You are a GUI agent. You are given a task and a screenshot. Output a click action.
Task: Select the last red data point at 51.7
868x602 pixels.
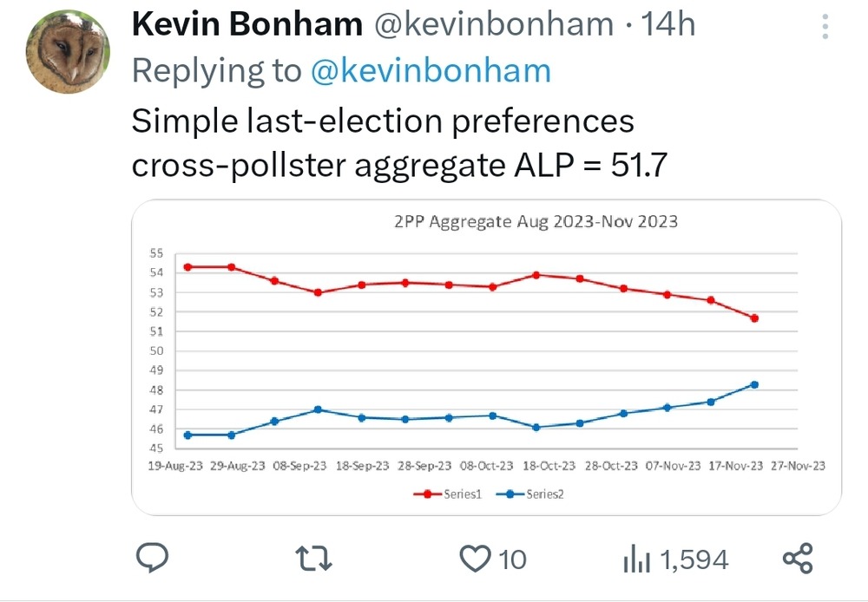[x=754, y=318]
